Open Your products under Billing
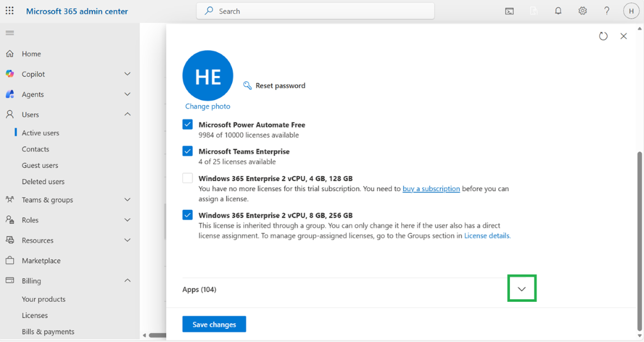The image size is (644, 342). tap(43, 299)
